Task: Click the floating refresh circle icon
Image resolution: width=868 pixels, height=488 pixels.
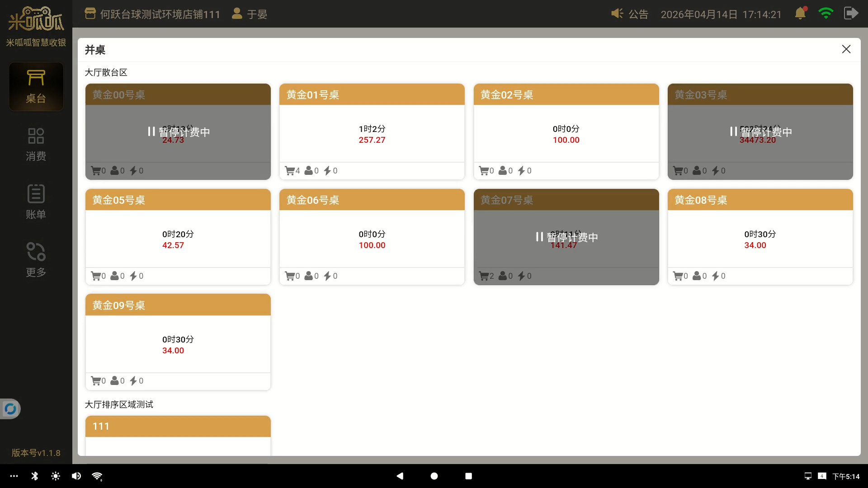Action: click(10, 409)
